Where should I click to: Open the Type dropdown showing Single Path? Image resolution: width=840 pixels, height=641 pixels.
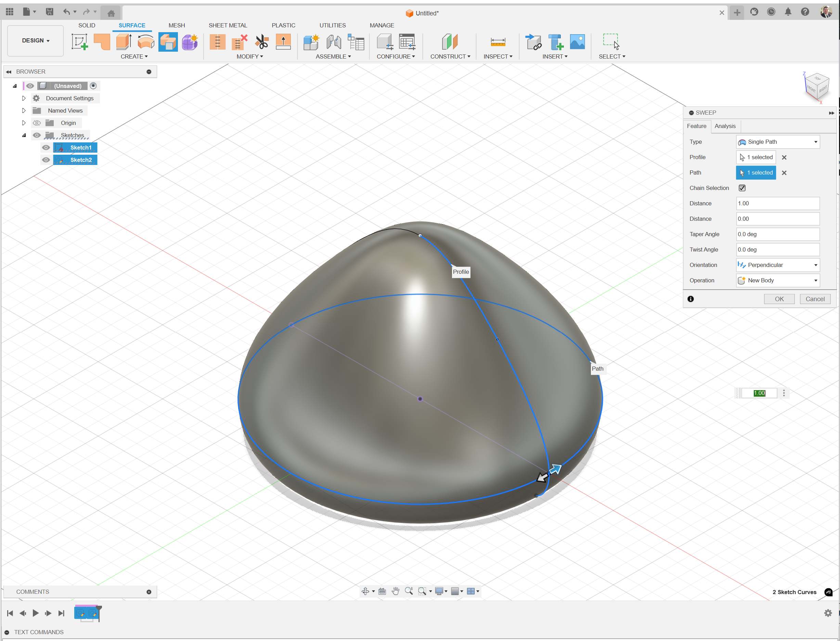778,142
